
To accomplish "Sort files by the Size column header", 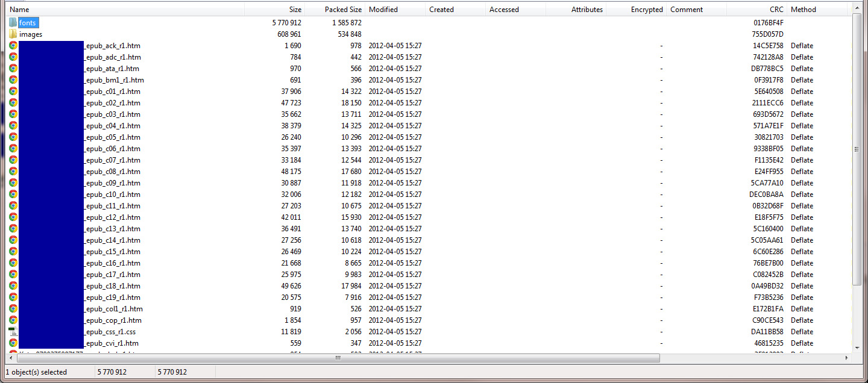I will 275,10.
